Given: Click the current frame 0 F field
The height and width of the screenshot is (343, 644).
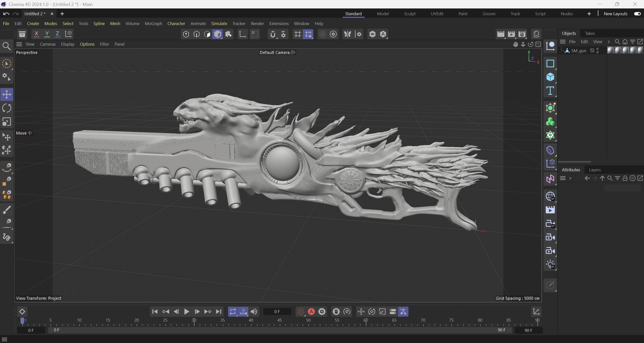Looking at the screenshot, I should point(277,312).
